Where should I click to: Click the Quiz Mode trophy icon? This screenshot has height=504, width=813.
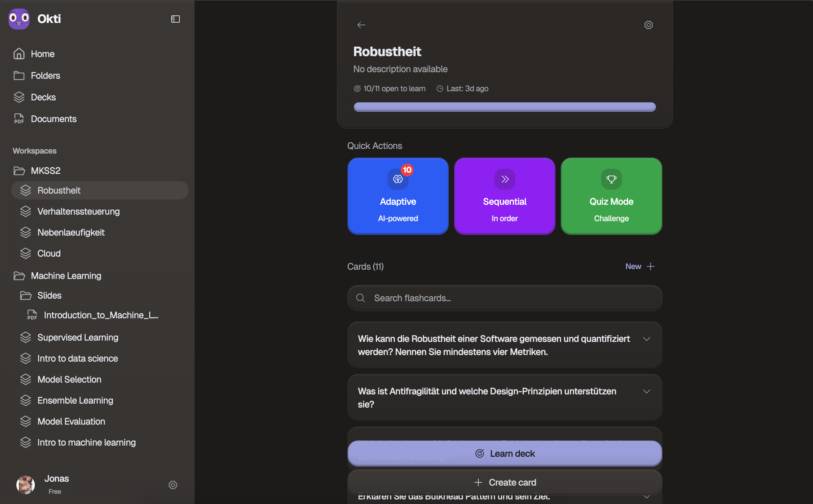[612, 179]
